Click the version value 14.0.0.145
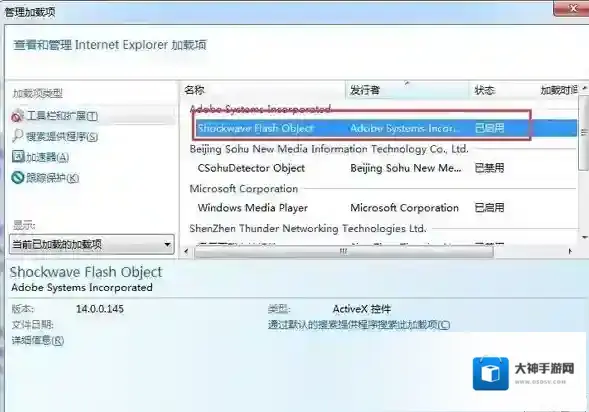The height and width of the screenshot is (412, 589). (100, 309)
